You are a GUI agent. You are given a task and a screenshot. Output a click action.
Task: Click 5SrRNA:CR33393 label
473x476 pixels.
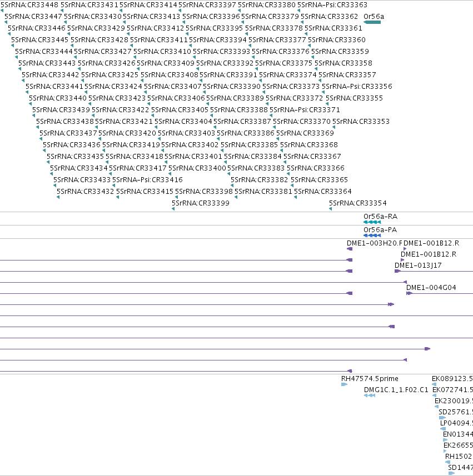221,51
